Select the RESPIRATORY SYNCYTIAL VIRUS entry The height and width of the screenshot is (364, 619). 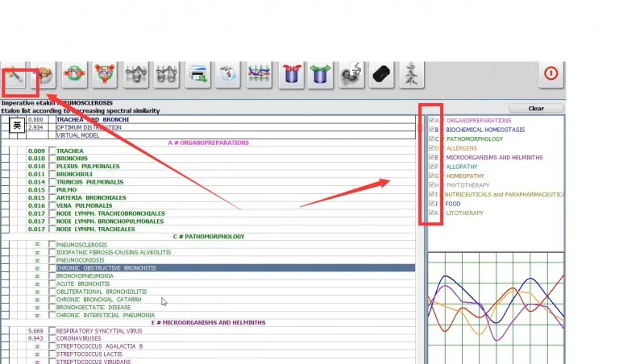(99, 331)
